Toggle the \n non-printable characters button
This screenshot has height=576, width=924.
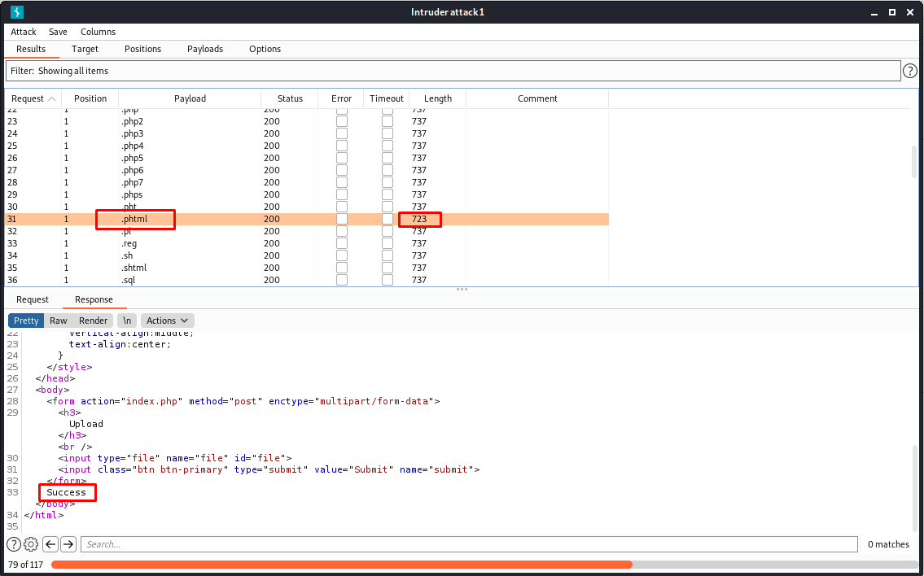[126, 321]
